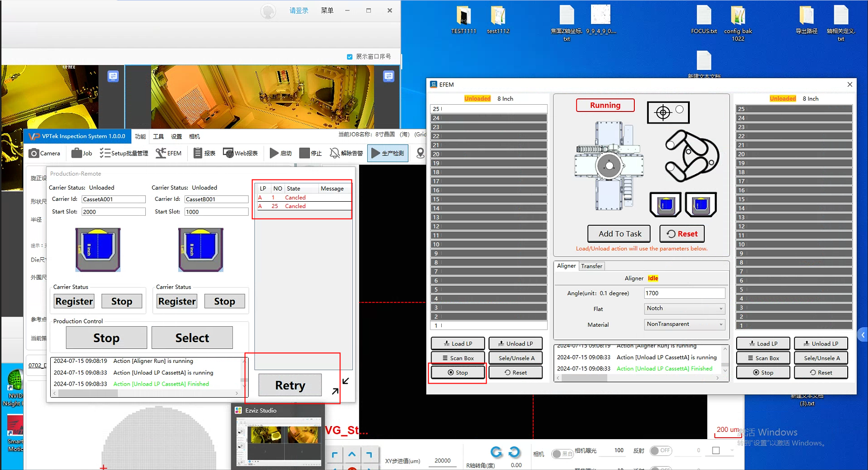Click the left cassette icon in EFEM center panel
Image resolution: width=868 pixels, height=470 pixels.
[666, 205]
